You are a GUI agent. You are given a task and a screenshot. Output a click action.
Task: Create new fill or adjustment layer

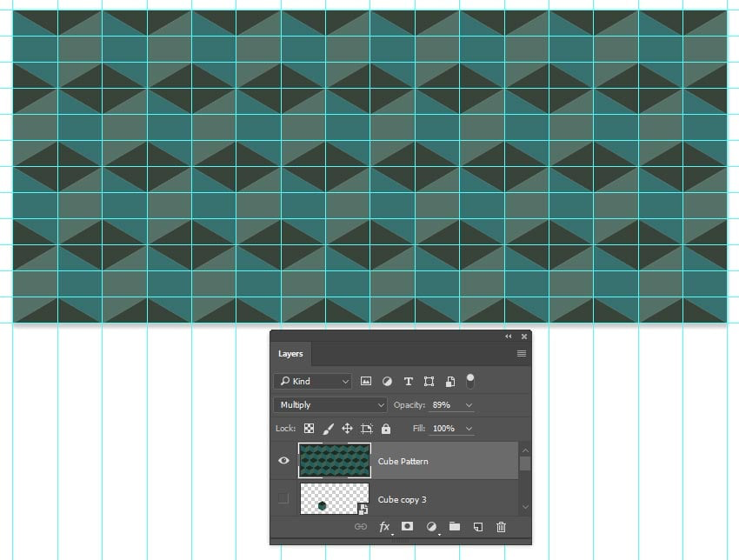(430, 527)
